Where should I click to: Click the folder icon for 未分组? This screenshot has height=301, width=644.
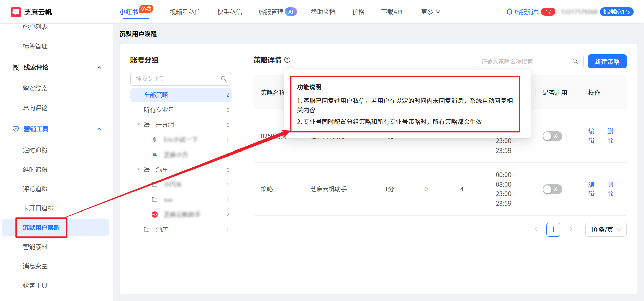(x=147, y=125)
